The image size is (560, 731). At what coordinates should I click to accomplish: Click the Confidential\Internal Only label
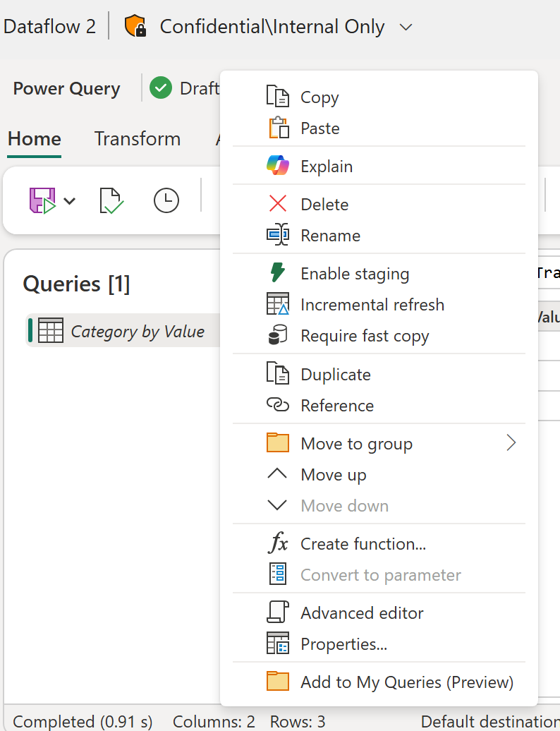pos(272,26)
